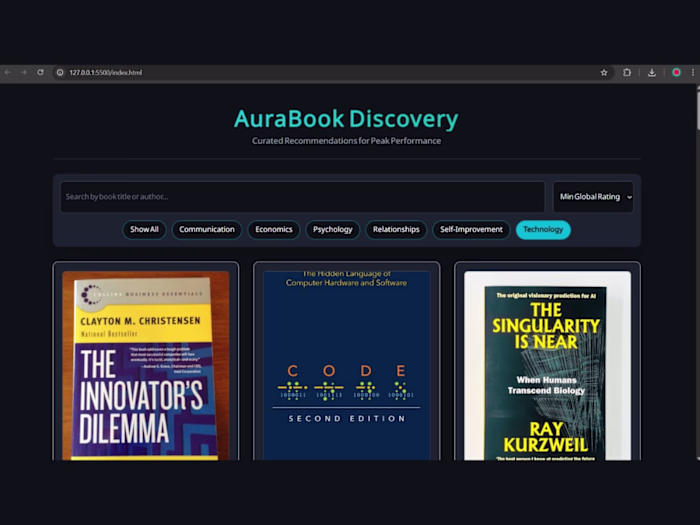
Task: Select the Show All category filter
Action: [144, 229]
